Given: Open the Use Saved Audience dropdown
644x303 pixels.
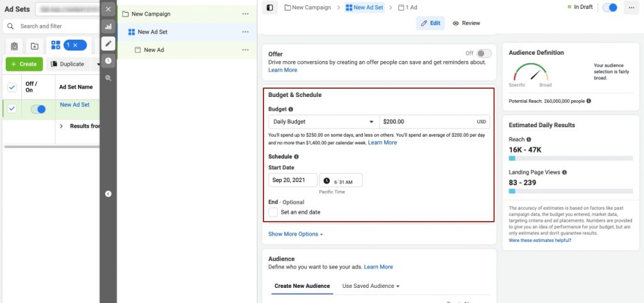Looking at the screenshot, I should coord(371,286).
